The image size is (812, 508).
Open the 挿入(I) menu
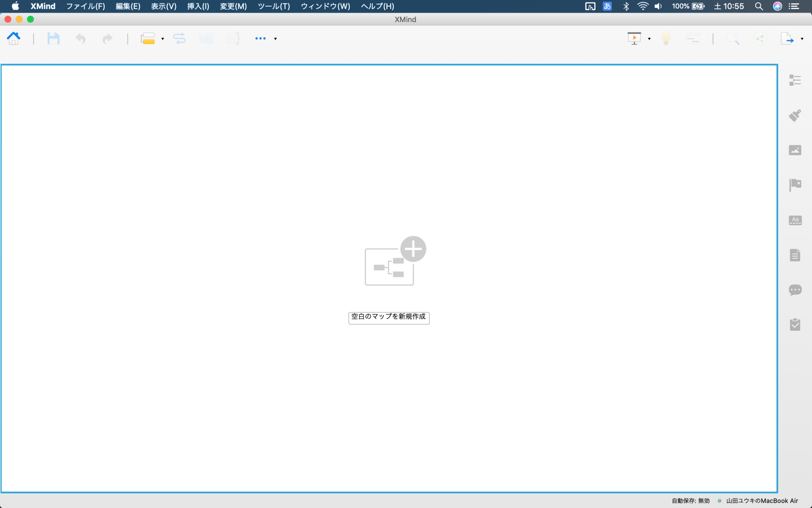[x=198, y=6]
